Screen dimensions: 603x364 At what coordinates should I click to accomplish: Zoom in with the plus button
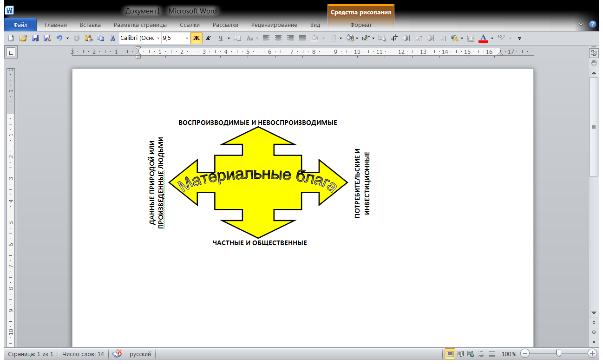click(592, 354)
